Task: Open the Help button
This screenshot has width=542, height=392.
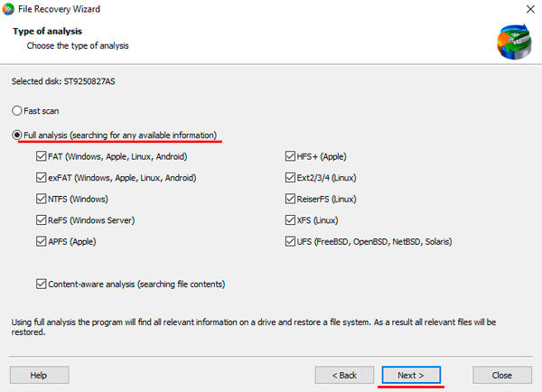Action: [40, 375]
